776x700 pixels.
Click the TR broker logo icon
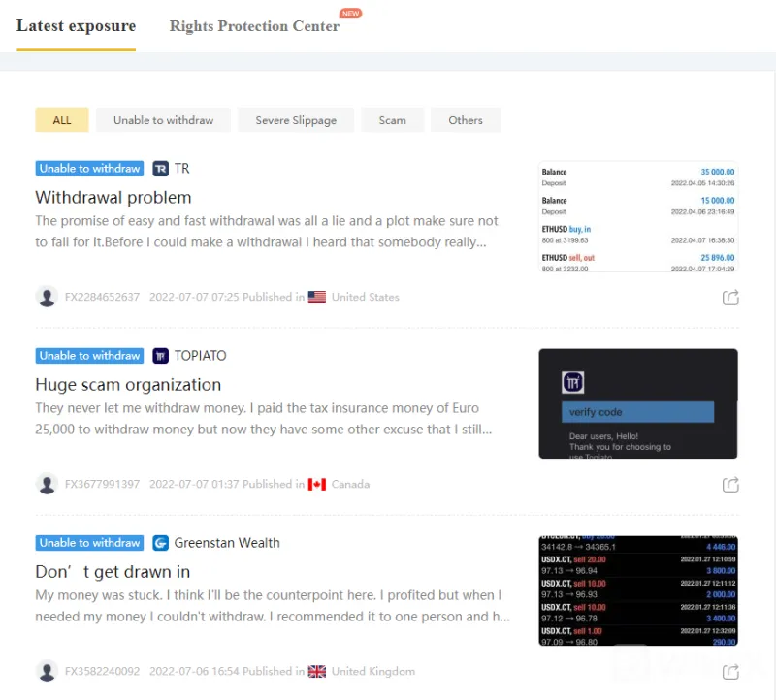click(x=160, y=169)
